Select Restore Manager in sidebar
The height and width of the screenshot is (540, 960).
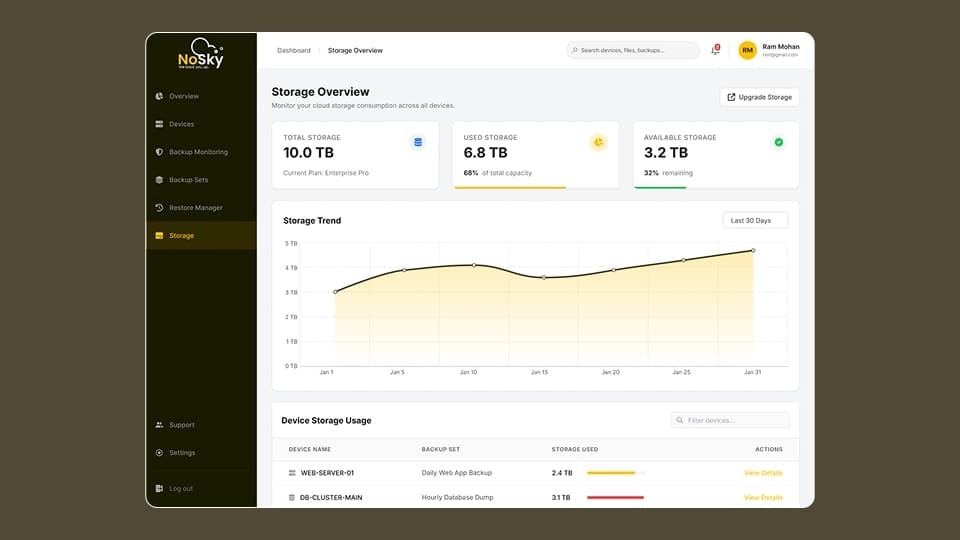click(x=195, y=208)
